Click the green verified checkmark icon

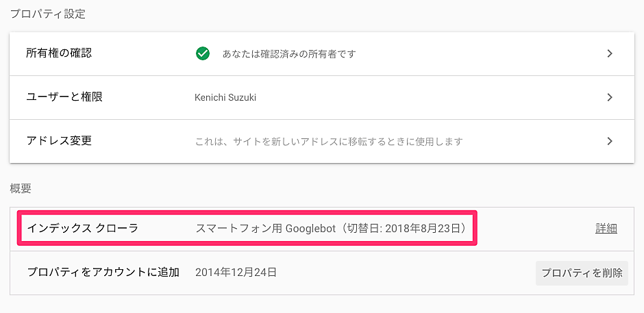point(203,53)
